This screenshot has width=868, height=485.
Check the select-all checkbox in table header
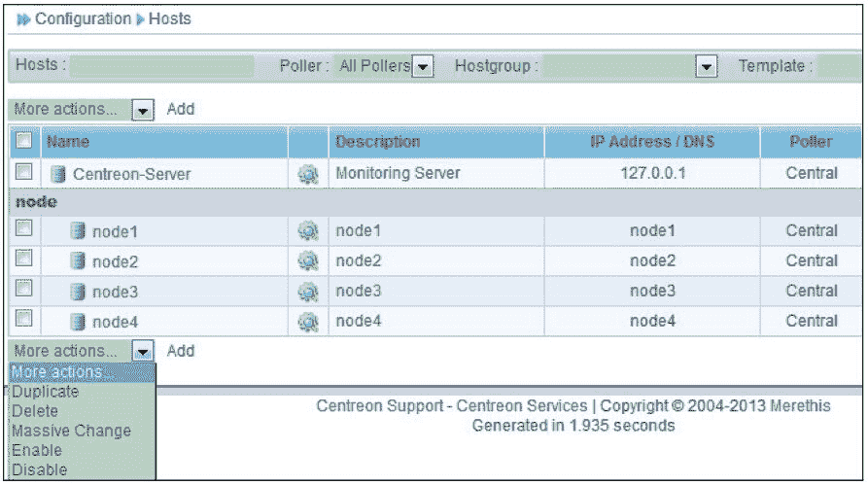coord(24,141)
